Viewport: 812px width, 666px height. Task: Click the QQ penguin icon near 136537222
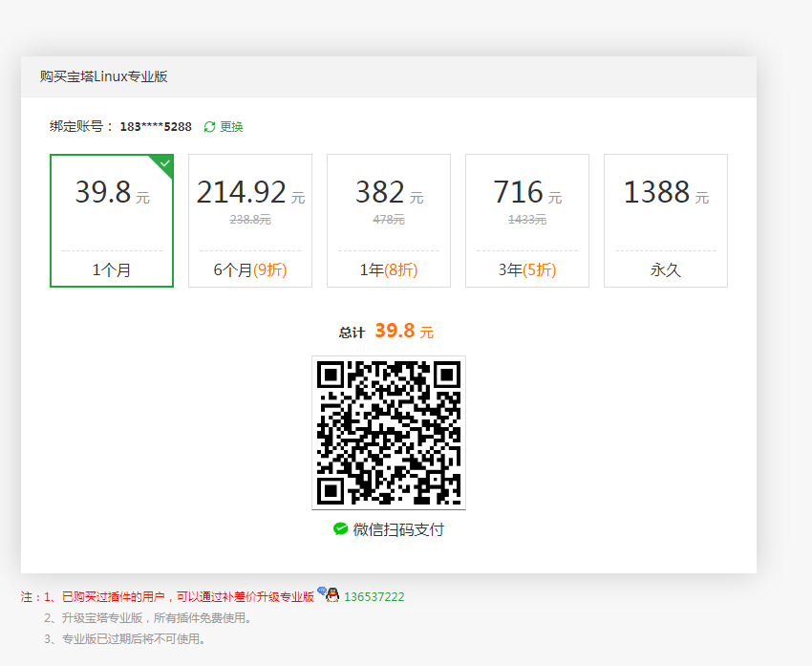click(x=331, y=594)
